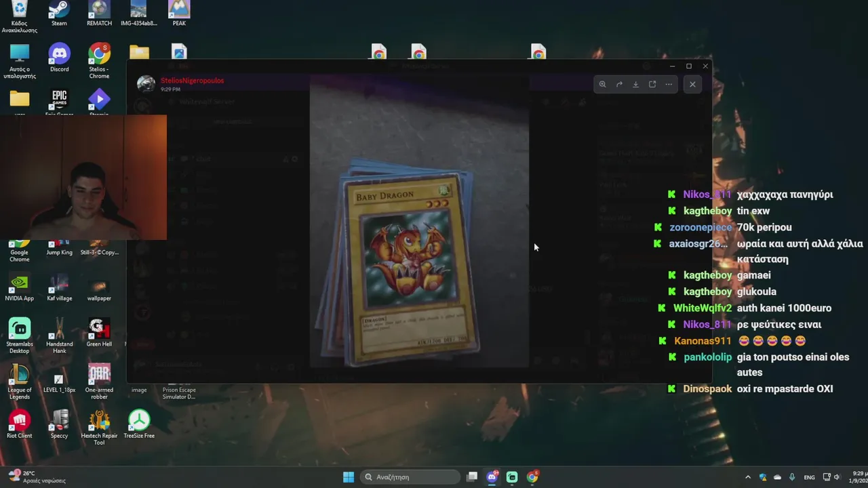Screen dimensions: 868x488
Task: Switch to Streamlabs in the taskbar
Action: pyautogui.click(x=512, y=477)
